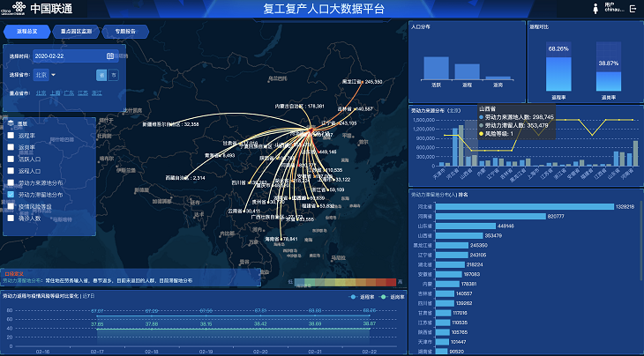Toggle the 返程率 layer checkbox
This screenshot has height=356, width=644.
coord(11,136)
